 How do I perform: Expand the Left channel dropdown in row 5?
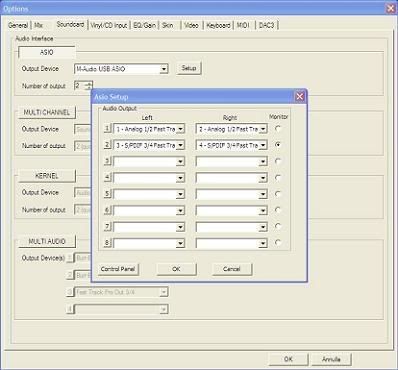149,194
